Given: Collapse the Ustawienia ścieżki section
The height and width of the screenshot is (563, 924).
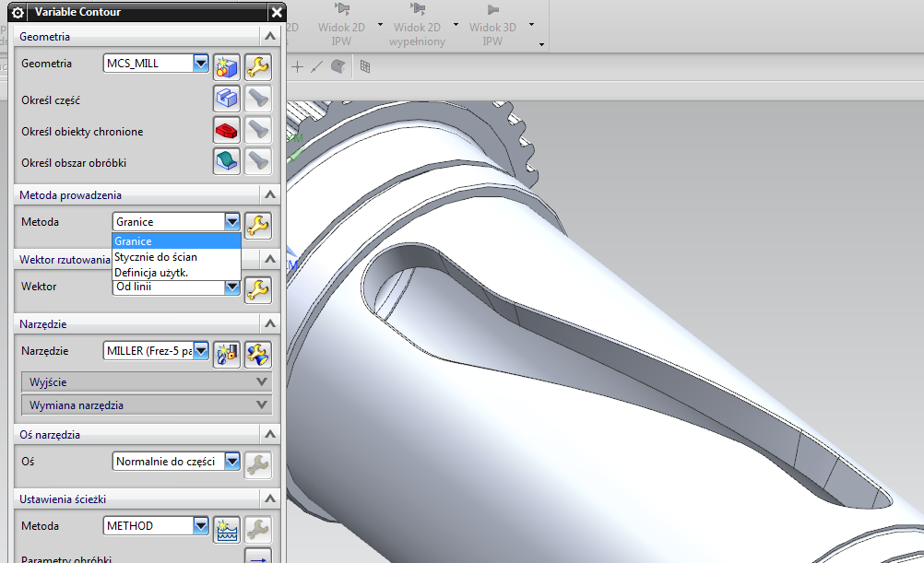Looking at the screenshot, I should pyautogui.click(x=270, y=498).
